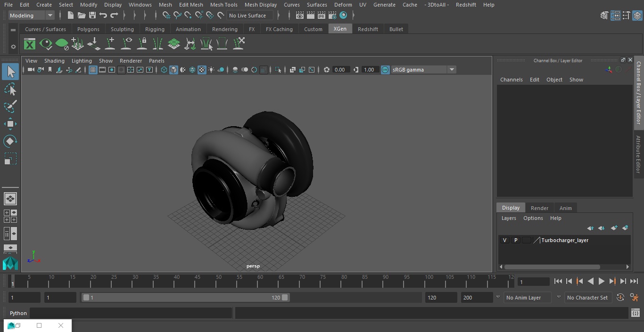Toggle the sRGB view transform button

point(385,70)
